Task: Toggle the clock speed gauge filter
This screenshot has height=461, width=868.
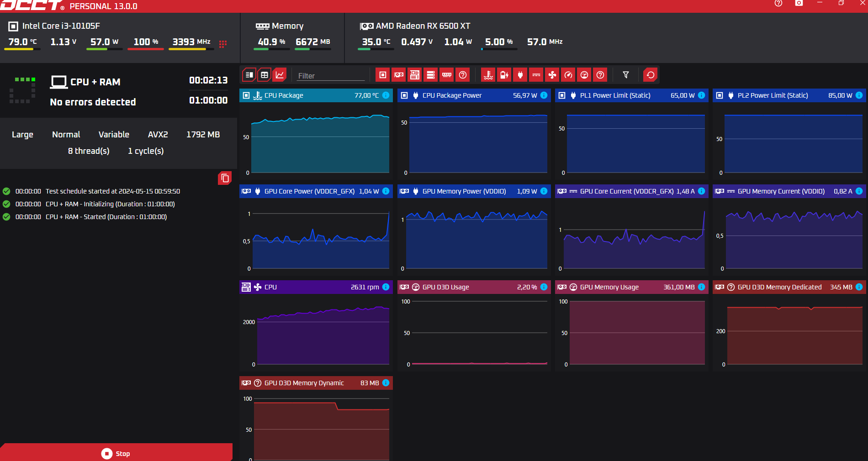Action: click(568, 75)
